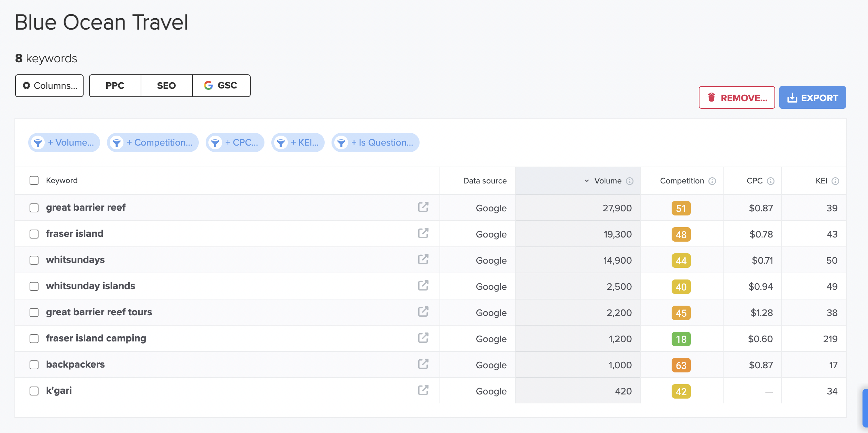Check the fraser island camping row
Screen dimensions: 868x433
[x=34, y=339]
